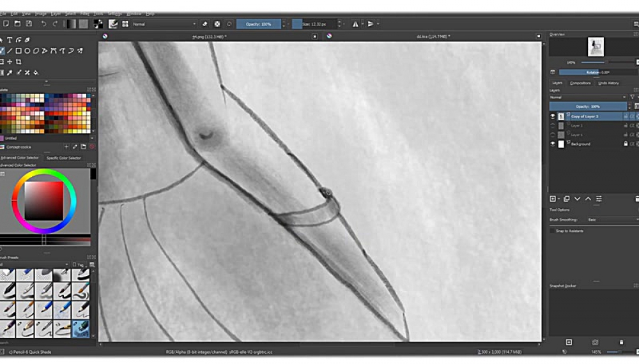Select the Layer 3 entry in layers list
Image resolution: width=639 pixels, height=364 pixels.
(x=588, y=126)
